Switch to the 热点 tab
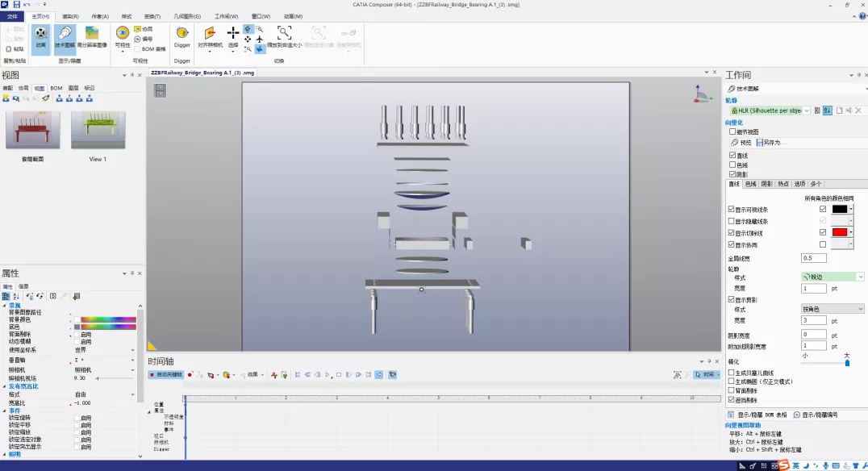Image resolution: width=868 pixels, height=471 pixels. pyautogui.click(x=782, y=184)
